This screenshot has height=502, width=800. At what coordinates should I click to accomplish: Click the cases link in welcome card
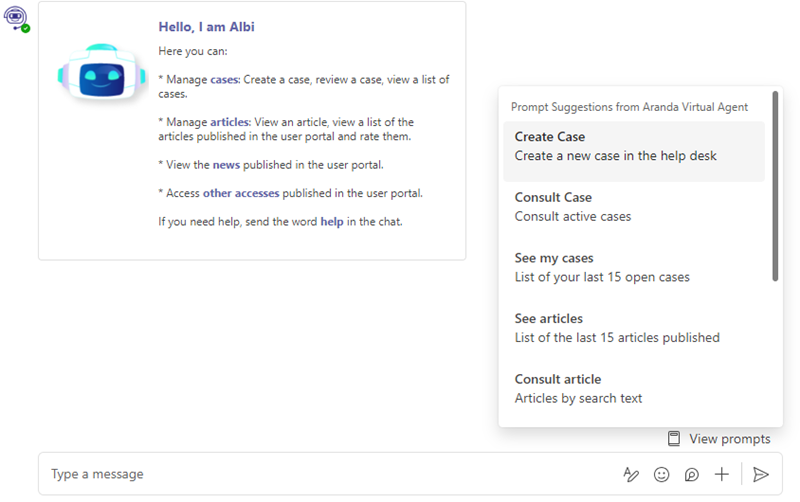[224, 80]
